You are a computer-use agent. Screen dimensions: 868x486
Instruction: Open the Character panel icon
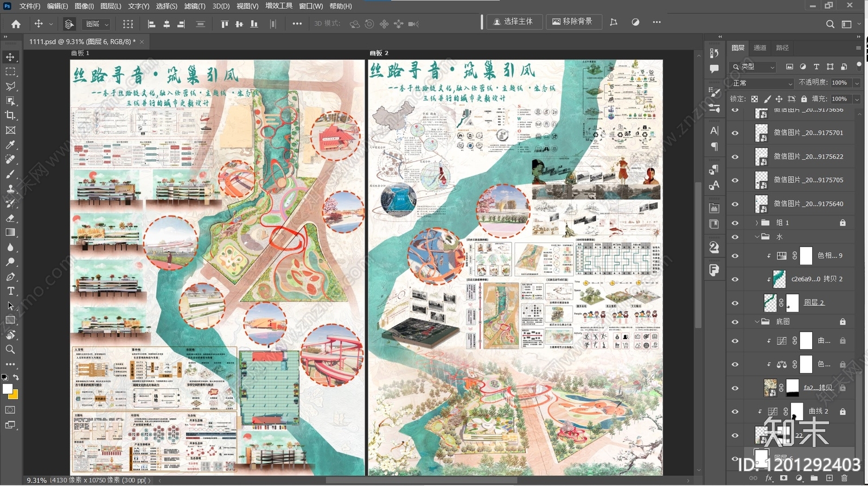pyautogui.click(x=714, y=130)
